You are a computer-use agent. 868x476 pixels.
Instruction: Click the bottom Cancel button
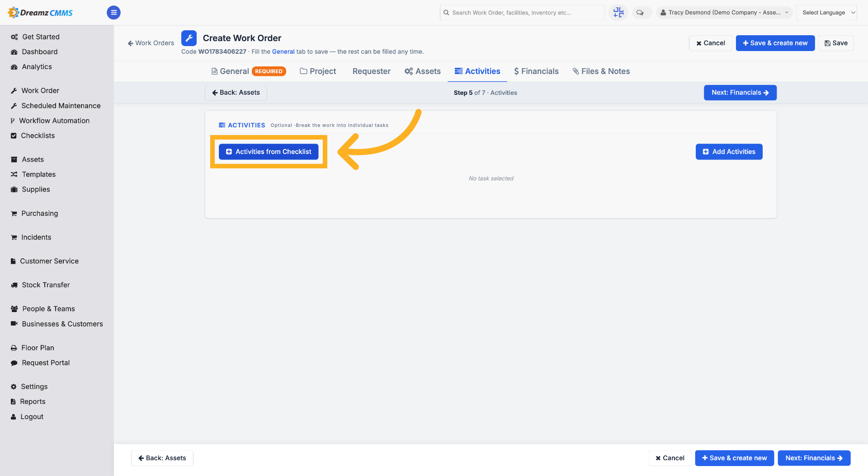(x=670, y=458)
